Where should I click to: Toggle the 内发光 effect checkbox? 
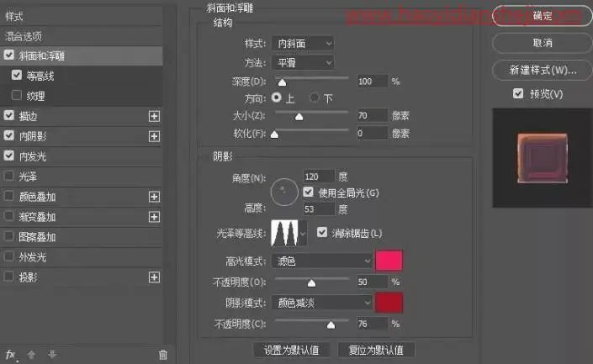pos(9,156)
